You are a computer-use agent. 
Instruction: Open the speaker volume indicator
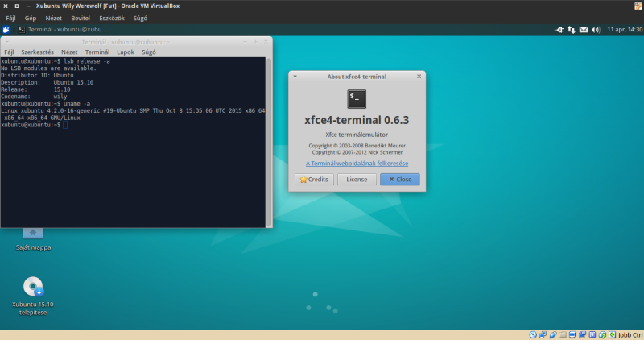[596, 30]
